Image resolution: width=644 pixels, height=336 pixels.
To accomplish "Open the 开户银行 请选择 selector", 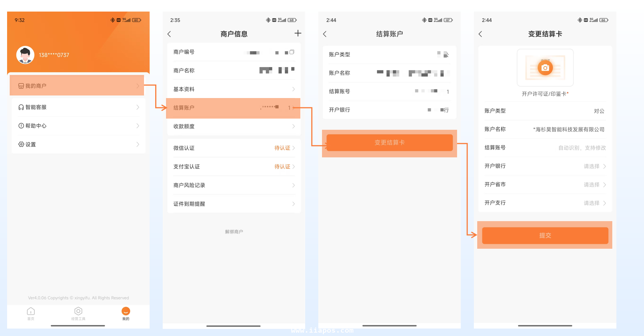I will 595,166.
